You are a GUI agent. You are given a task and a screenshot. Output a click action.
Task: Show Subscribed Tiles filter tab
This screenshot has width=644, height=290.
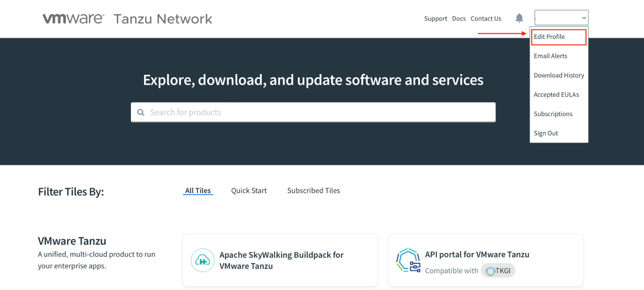coord(313,191)
